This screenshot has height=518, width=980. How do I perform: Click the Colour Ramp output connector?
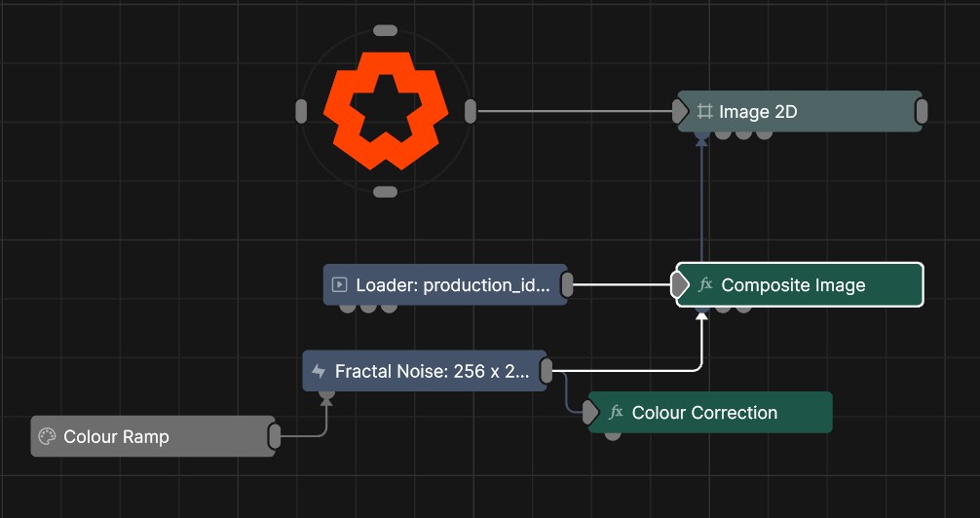275,437
